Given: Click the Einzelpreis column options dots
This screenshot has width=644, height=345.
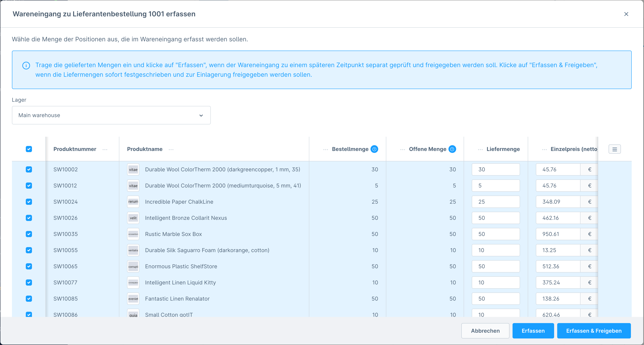Looking at the screenshot, I should [x=544, y=149].
